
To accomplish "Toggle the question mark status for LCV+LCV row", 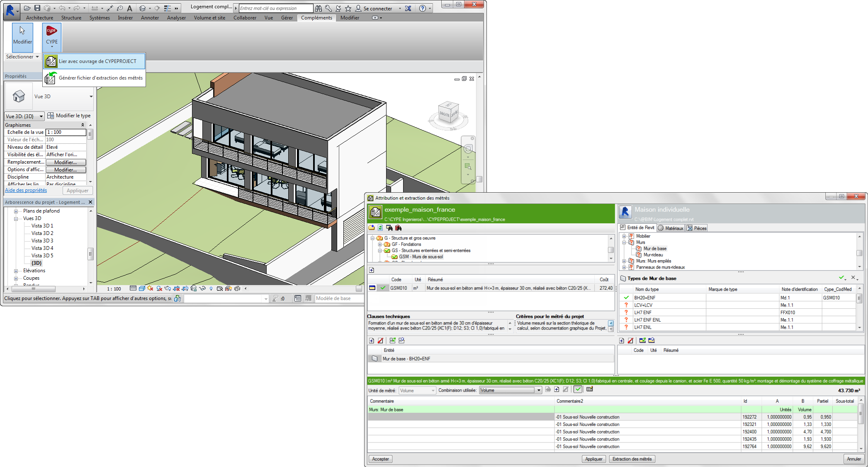I will tap(626, 305).
